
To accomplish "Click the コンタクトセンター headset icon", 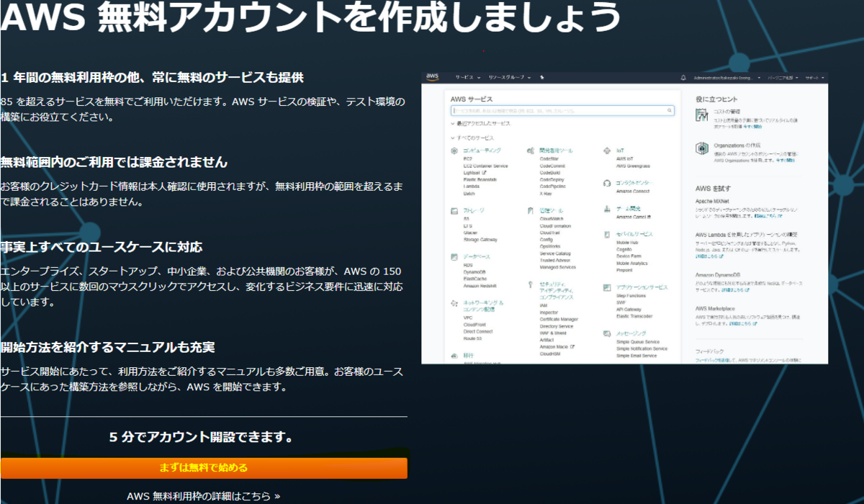I will coord(608,183).
